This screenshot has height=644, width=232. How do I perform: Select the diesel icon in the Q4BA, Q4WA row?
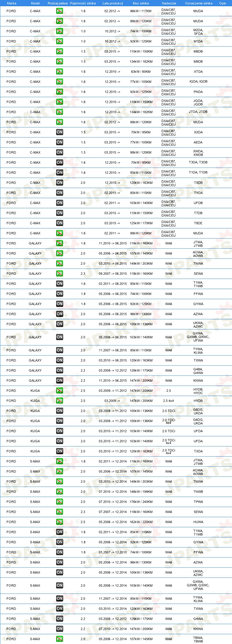(60, 370)
